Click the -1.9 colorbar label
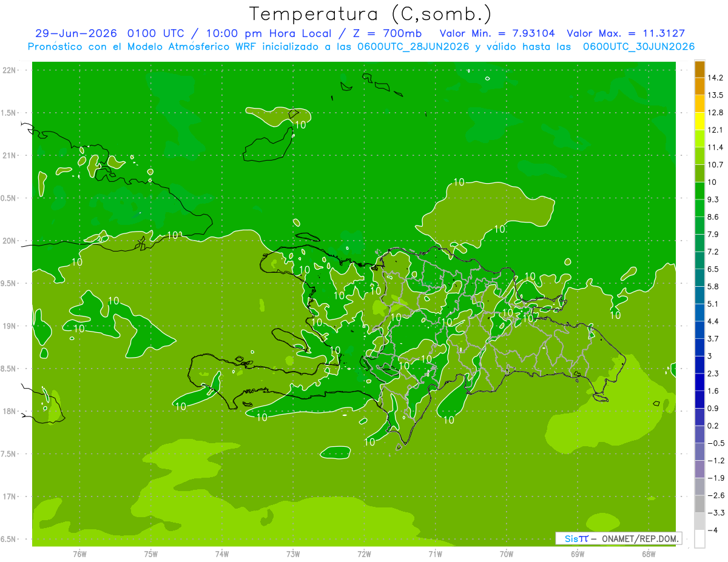Viewport: 728px width, 562px height. (x=715, y=478)
